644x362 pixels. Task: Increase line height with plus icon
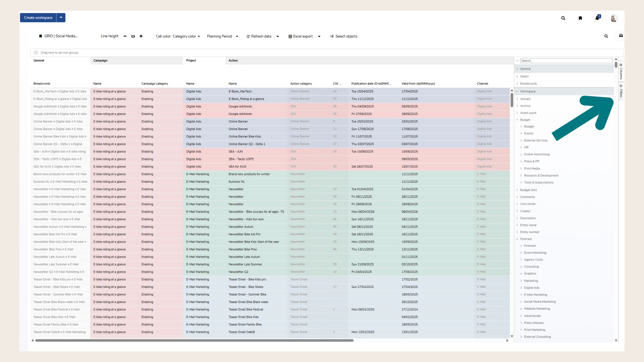point(141,36)
